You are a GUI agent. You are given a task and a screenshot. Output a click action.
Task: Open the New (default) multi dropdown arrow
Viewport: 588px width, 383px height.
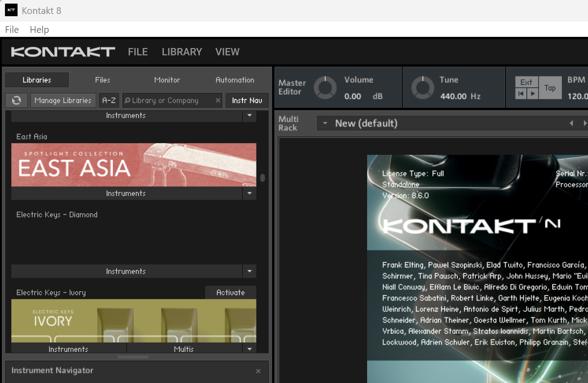coord(325,123)
